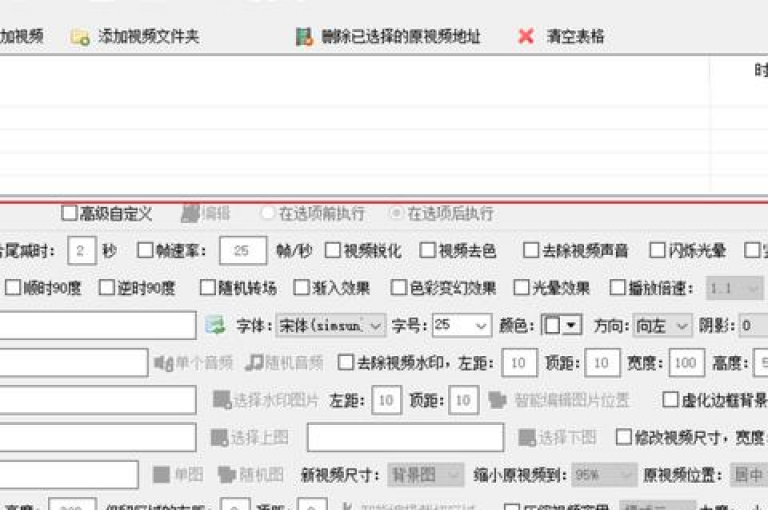768x510 pixels.
Task: Expand the 字号 25 dropdown
Action: coord(462,325)
